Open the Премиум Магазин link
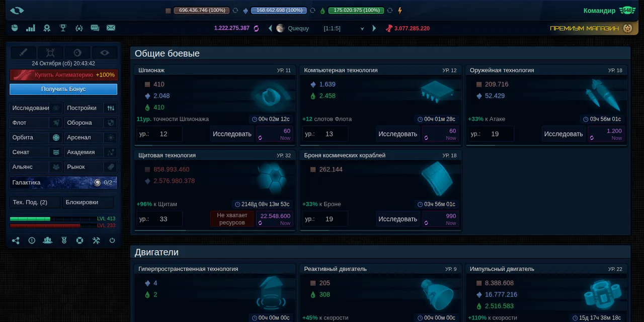The height and width of the screenshot is (322, 644). [591, 28]
